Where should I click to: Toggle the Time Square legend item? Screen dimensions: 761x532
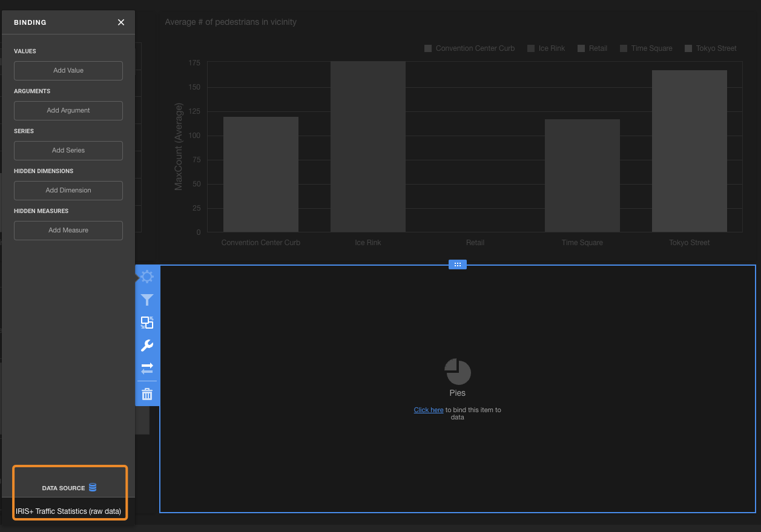[646, 48]
